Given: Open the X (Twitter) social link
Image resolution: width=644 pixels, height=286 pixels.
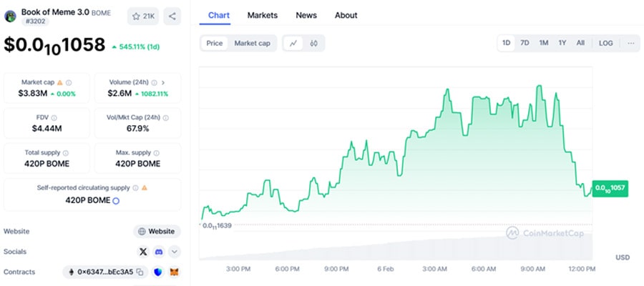Looking at the screenshot, I should [x=143, y=252].
